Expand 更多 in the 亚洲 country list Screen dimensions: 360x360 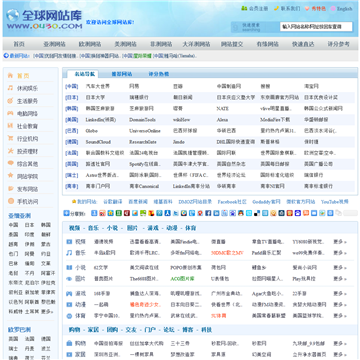tap(47, 311)
